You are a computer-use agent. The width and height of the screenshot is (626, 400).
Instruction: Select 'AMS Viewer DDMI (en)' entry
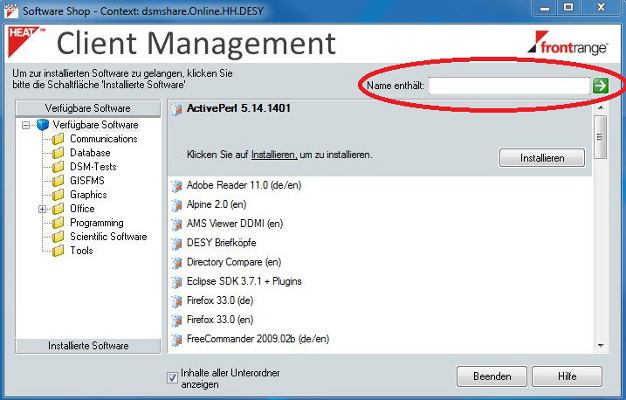coord(235,224)
